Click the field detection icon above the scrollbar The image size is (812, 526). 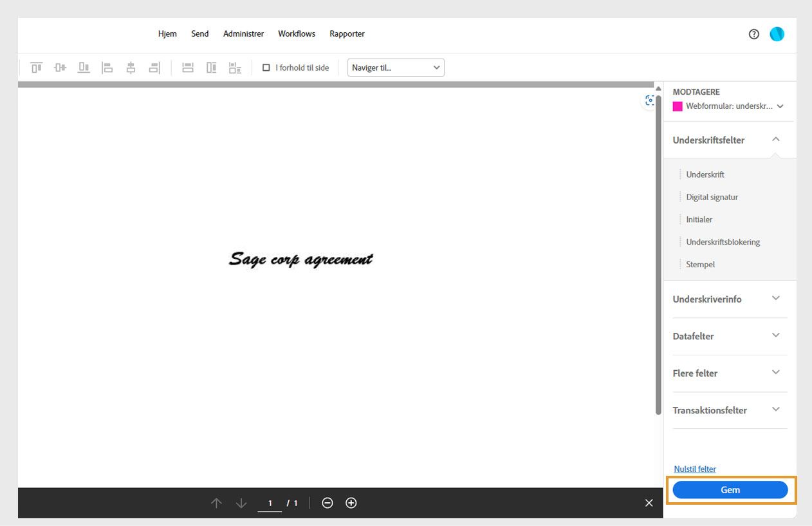tap(650, 100)
